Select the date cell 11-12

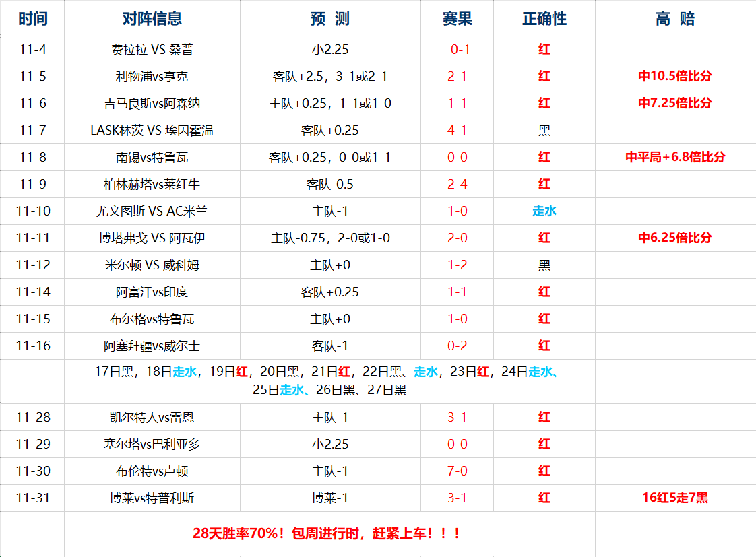33,265
